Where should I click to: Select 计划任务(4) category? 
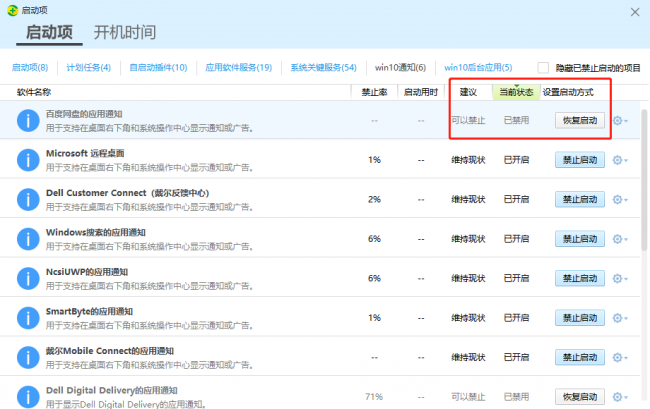coord(89,68)
